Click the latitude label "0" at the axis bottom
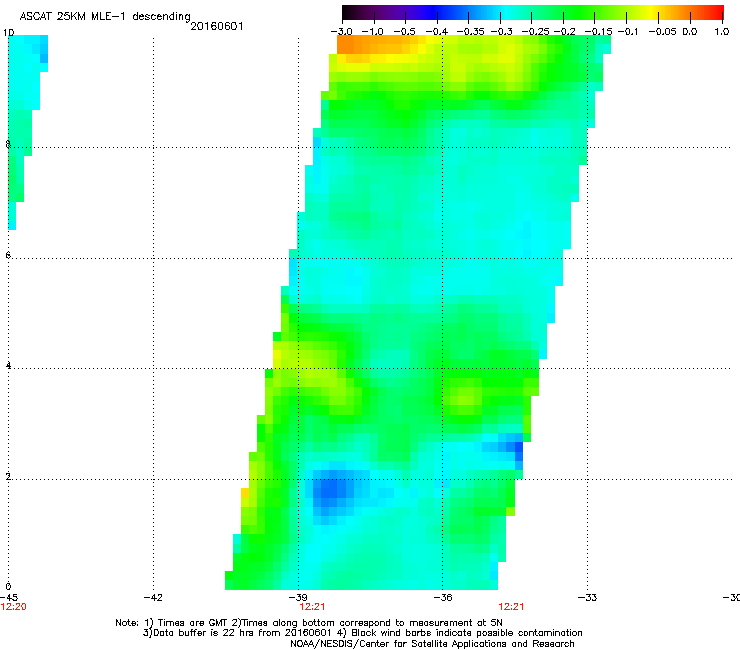The width and height of the screenshot is (740, 650). tap(8, 587)
